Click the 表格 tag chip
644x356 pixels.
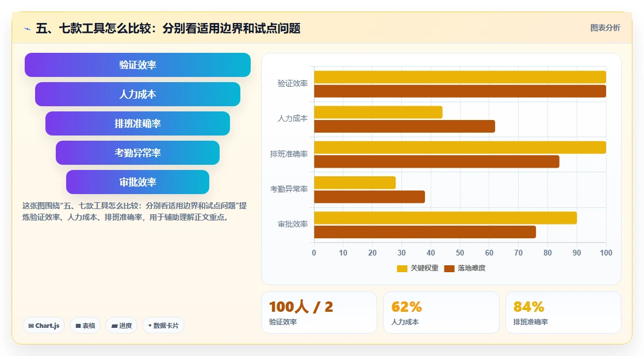click(85, 326)
